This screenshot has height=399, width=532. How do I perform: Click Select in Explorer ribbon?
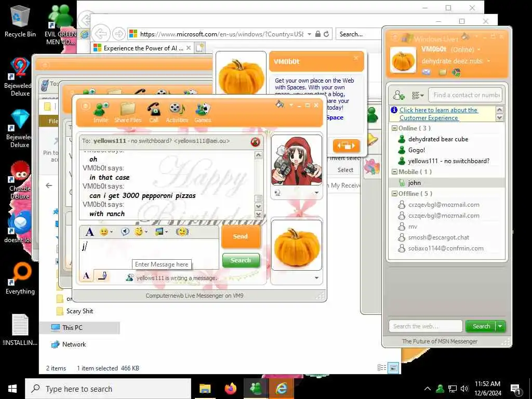345,170
